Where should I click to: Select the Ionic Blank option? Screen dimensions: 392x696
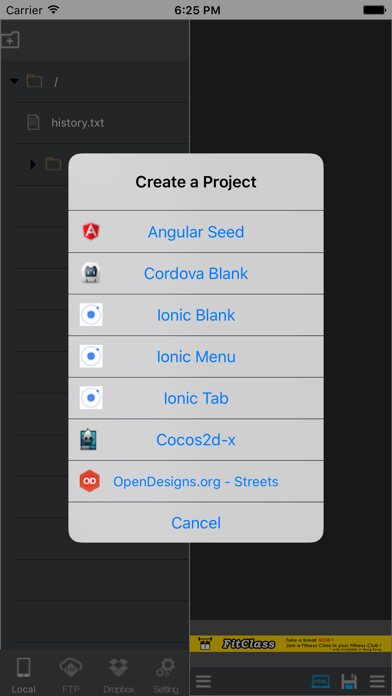[x=196, y=315]
